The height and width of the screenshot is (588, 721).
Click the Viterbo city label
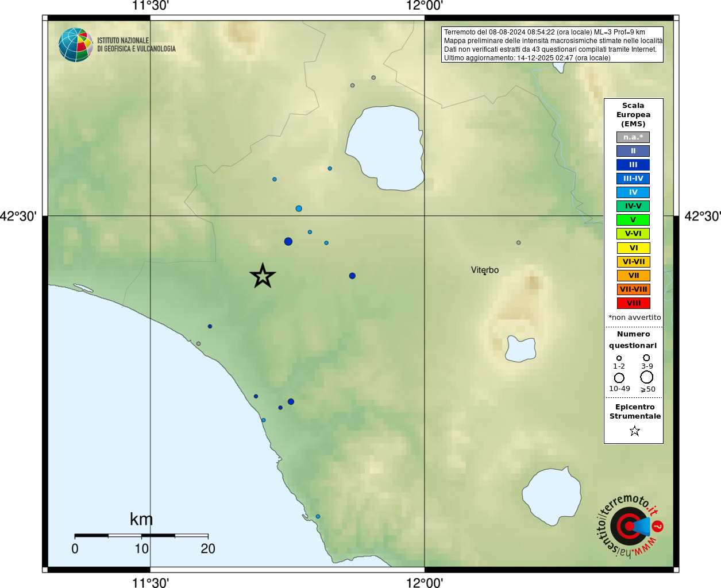tap(485, 270)
